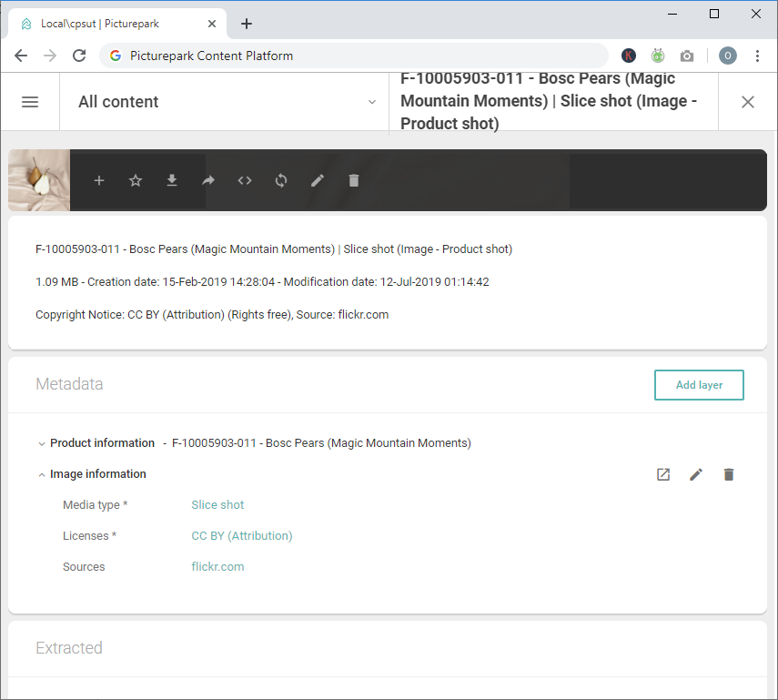Click the green bug extension icon
Image resolution: width=778 pixels, height=700 pixels.
pos(658,56)
